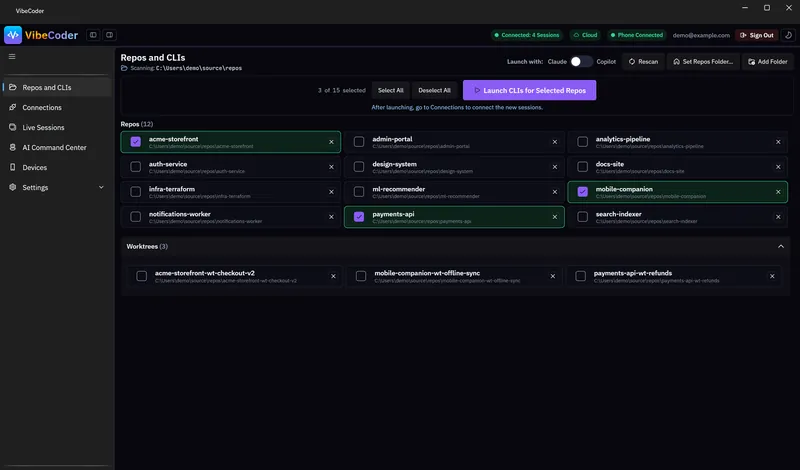Click Deselect All button
This screenshot has height=470, width=800.
434,90
